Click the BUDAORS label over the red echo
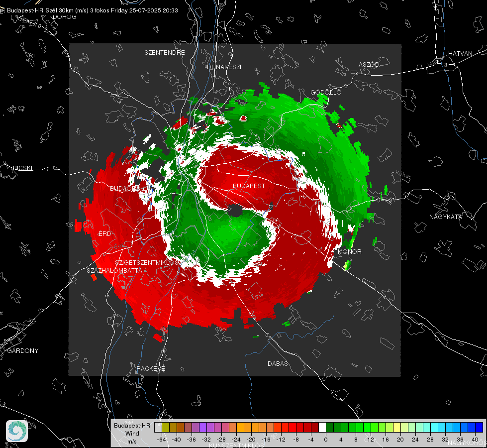Viewport: 487px width, 448px height. pos(124,188)
